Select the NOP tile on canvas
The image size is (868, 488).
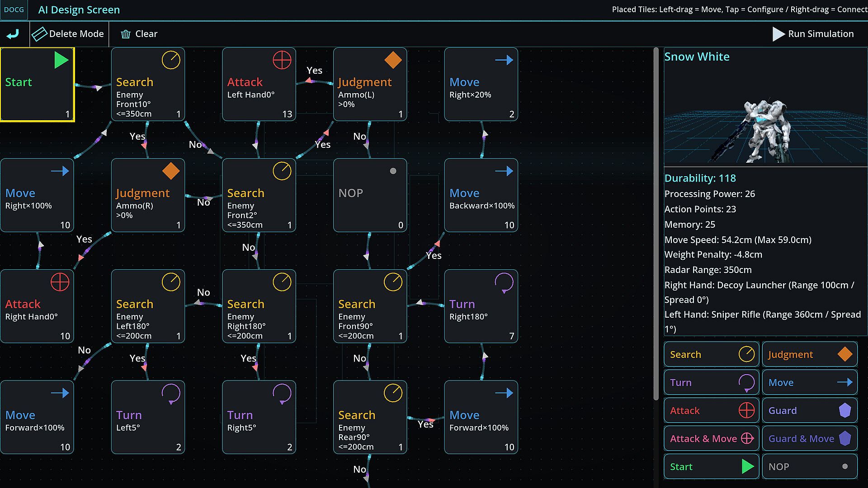[x=370, y=195]
